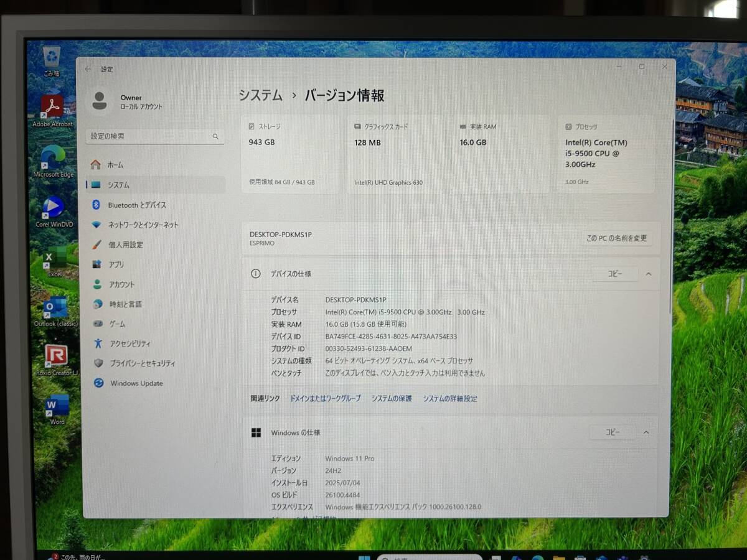Click device name DESKTOP-PDKMS1P value
This screenshot has height=560, width=747.
click(x=355, y=300)
